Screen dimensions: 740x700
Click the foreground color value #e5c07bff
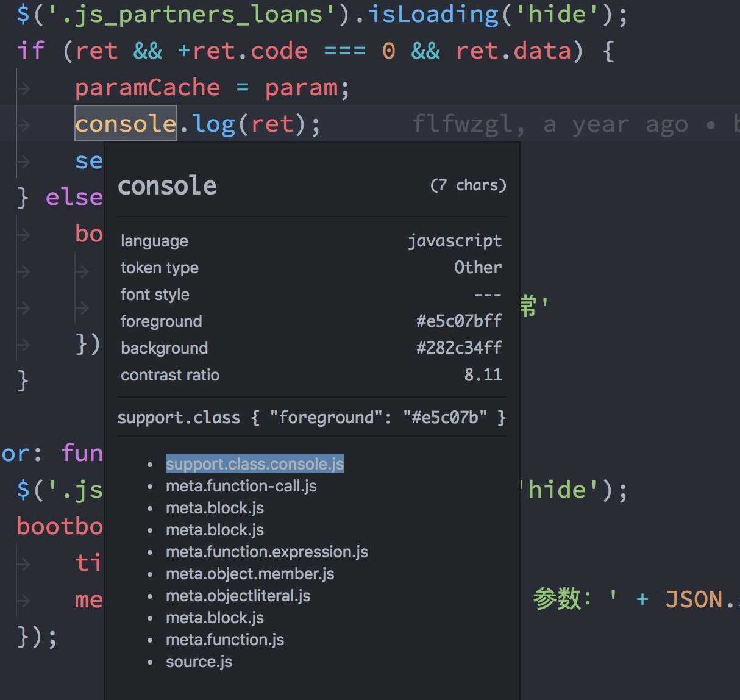click(457, 321)
